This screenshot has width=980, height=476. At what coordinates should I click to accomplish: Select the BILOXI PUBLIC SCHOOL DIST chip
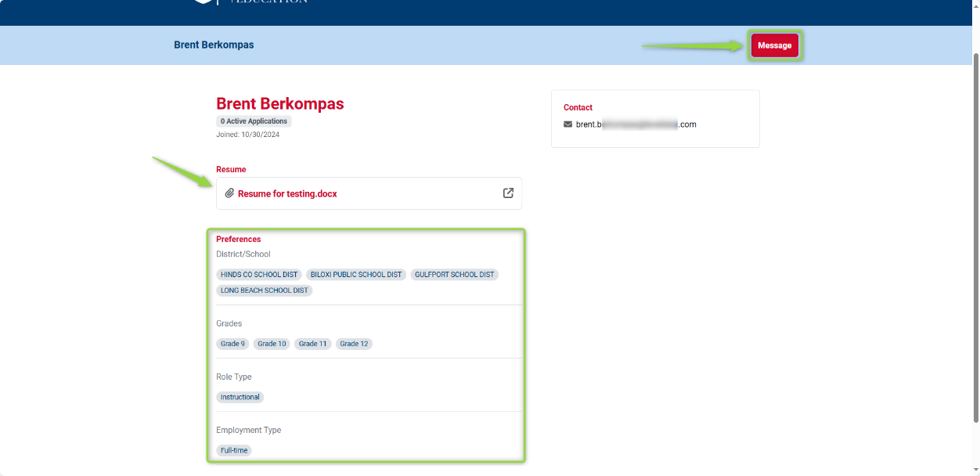pyautogui.click(x=356, y=274)
